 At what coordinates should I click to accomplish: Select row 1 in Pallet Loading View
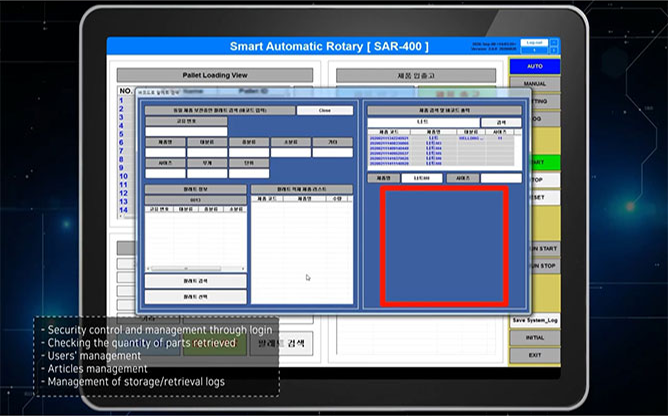121,101
